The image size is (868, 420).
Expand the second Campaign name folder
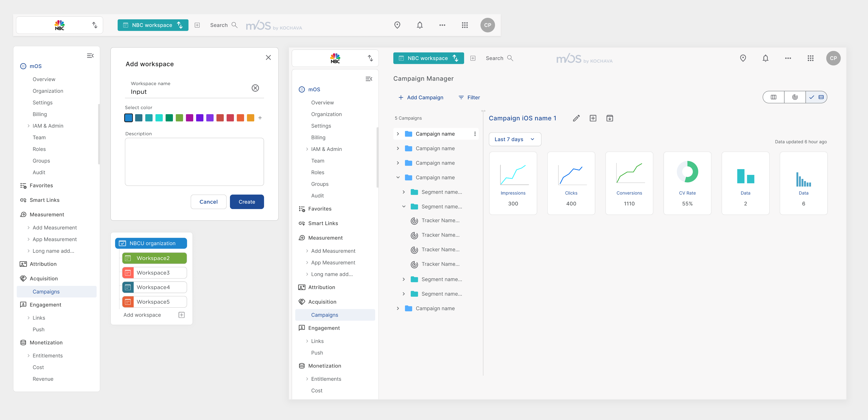click(398, 148)
